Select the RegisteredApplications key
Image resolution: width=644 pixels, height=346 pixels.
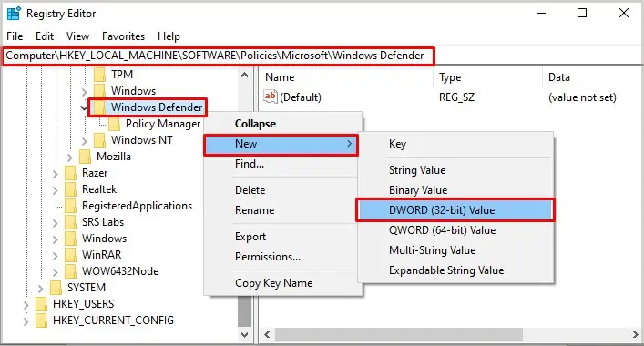point(137,206)
